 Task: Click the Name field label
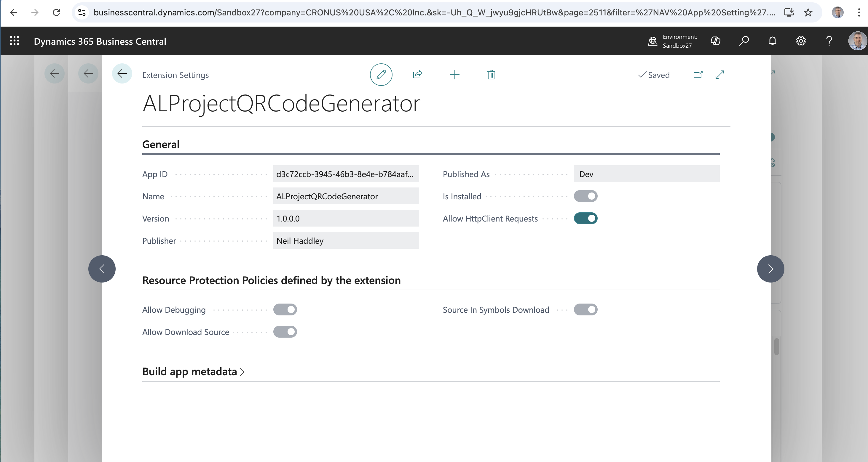[153, 196]
